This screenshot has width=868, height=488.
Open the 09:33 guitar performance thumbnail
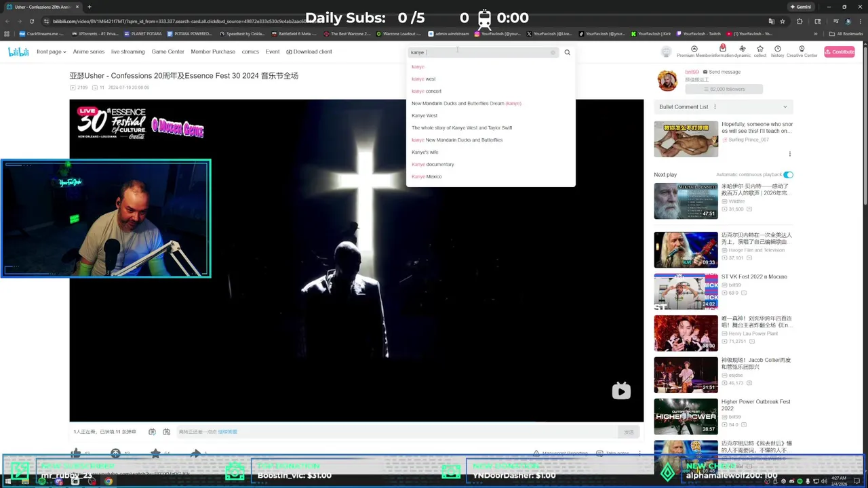click(686, 249)
